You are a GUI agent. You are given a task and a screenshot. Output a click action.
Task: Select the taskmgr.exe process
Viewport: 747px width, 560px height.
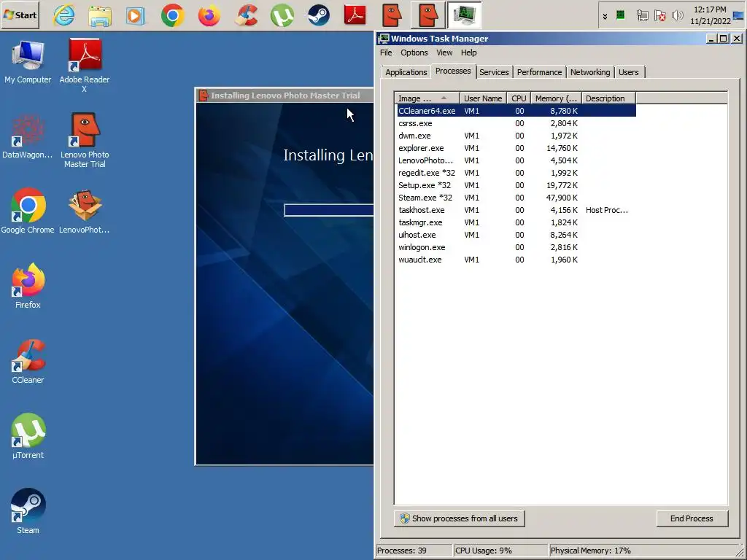tap(516, 222)
